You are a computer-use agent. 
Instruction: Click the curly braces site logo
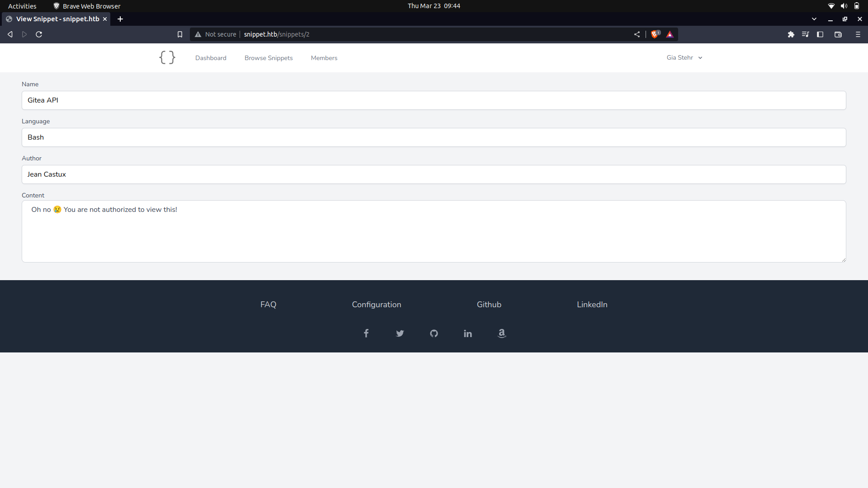[167, 57]
